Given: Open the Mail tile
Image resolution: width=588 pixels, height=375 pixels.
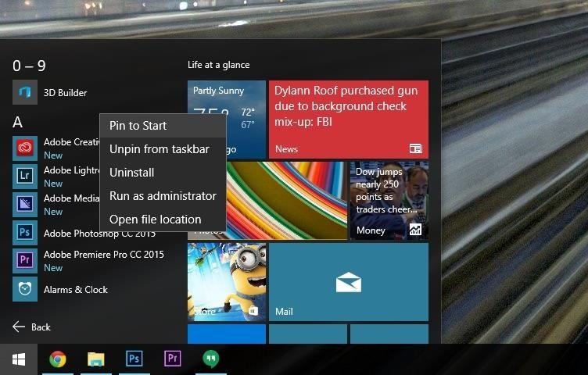Looking at the screenshot, I should 349,282.
